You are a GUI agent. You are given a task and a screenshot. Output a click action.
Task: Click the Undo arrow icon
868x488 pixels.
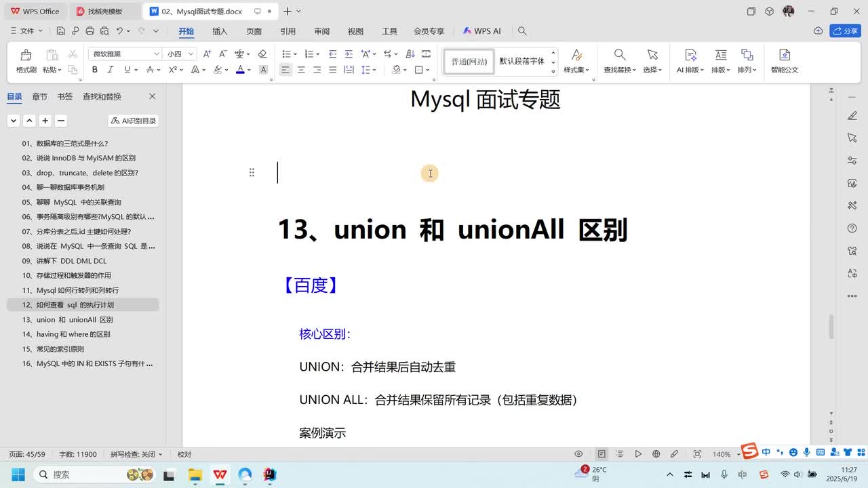[120, 31]
